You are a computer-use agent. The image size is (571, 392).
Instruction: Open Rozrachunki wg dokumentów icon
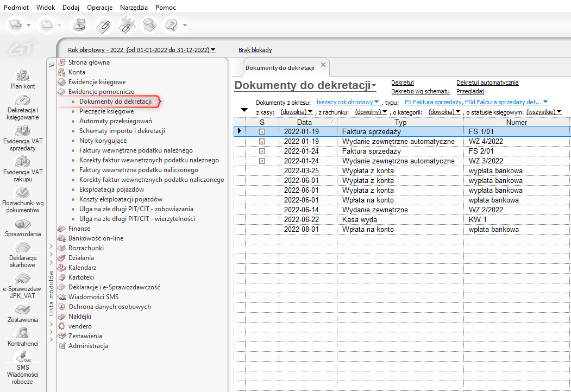[x=23, y=193]
